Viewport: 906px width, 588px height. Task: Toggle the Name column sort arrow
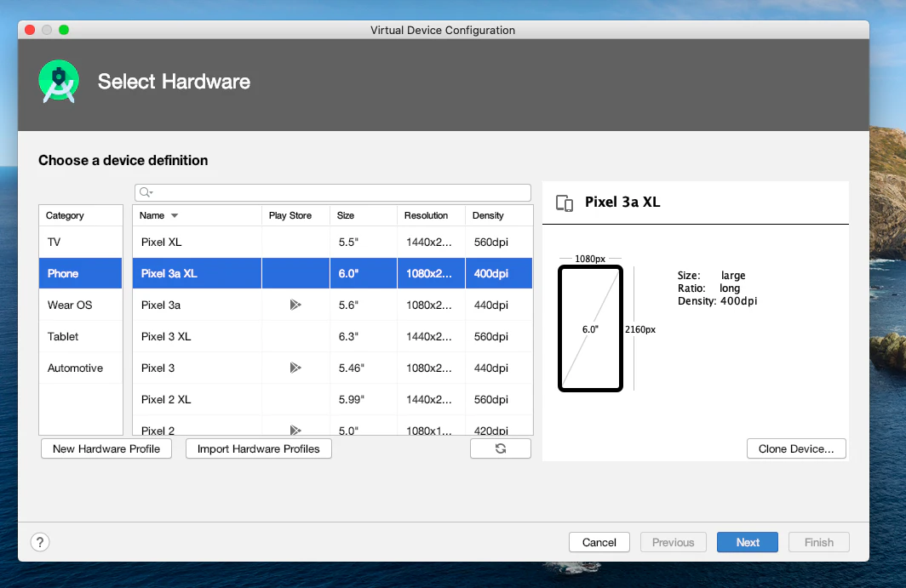tap(175, 215)
